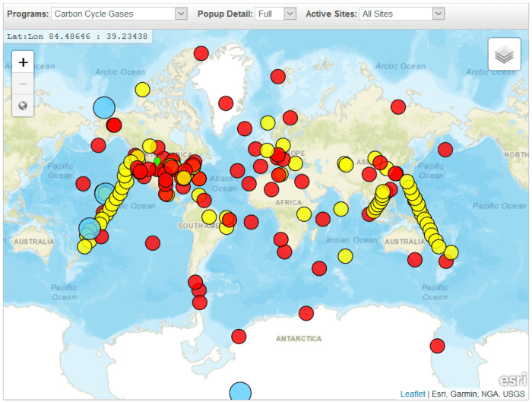The height and width of the screenshot is (402, 532).
Task: Click the red marker in South Pacific west of South America
Action: pos(152,243)
